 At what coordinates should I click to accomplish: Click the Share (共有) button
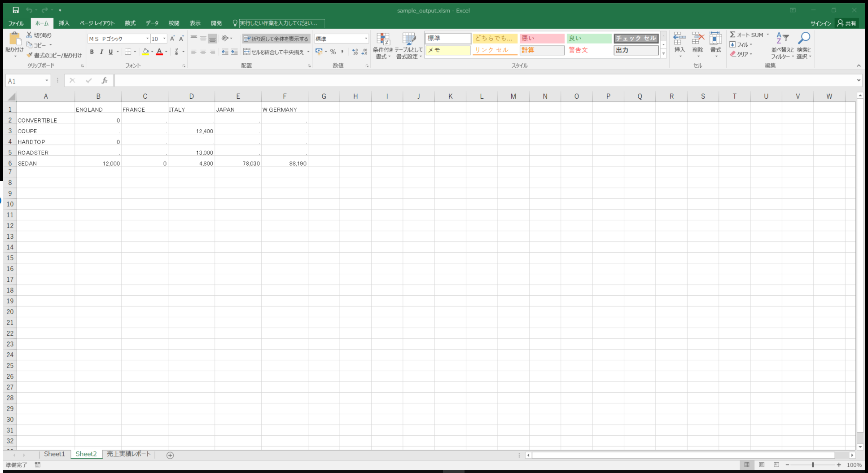point(847,23)
